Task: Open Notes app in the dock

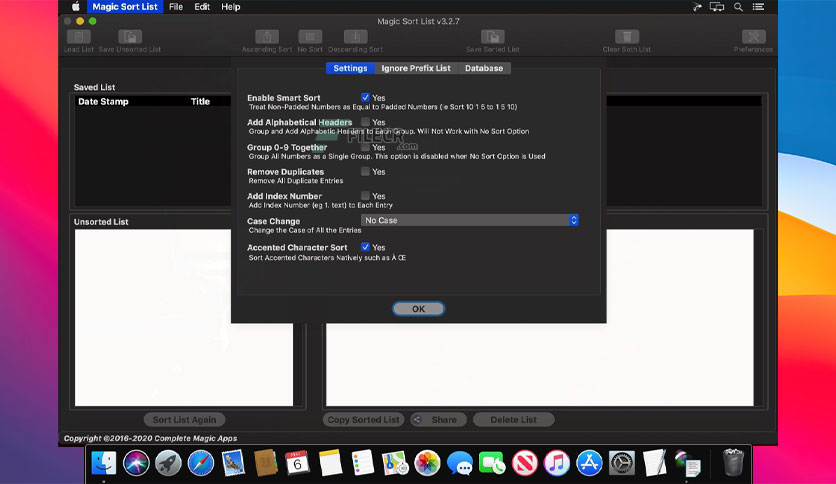Action: [330, 463]
